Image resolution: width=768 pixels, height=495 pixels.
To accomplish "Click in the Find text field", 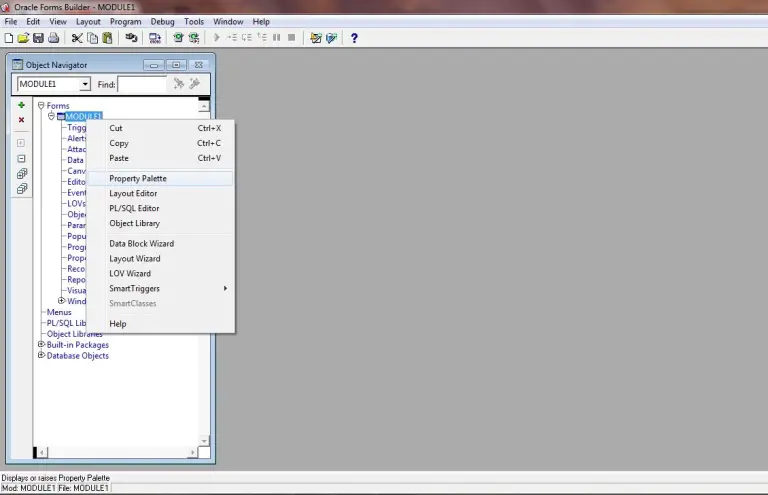I will coord(142,84).
